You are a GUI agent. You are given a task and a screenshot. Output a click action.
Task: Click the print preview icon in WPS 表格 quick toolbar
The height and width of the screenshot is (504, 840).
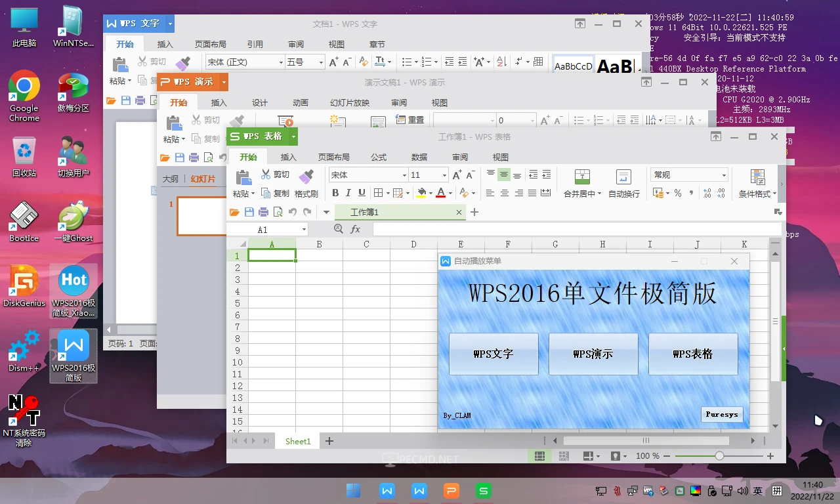278,212
